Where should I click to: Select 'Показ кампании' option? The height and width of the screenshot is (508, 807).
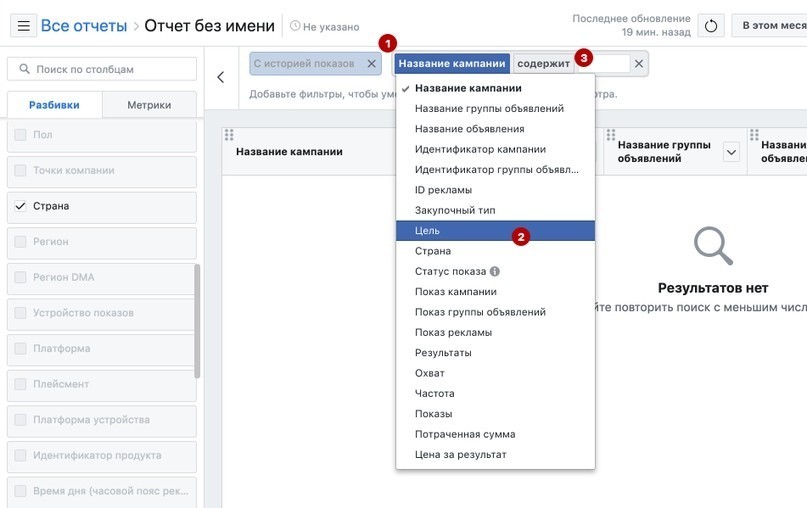click(x=495, y=292)
